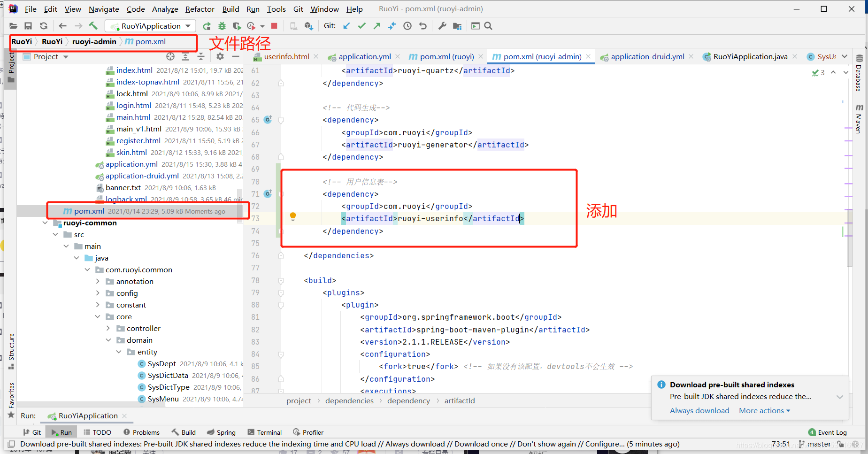Screen dimensions: 868x454
Task: Click More actions in the notification
Action: click(x=764, y=410)
